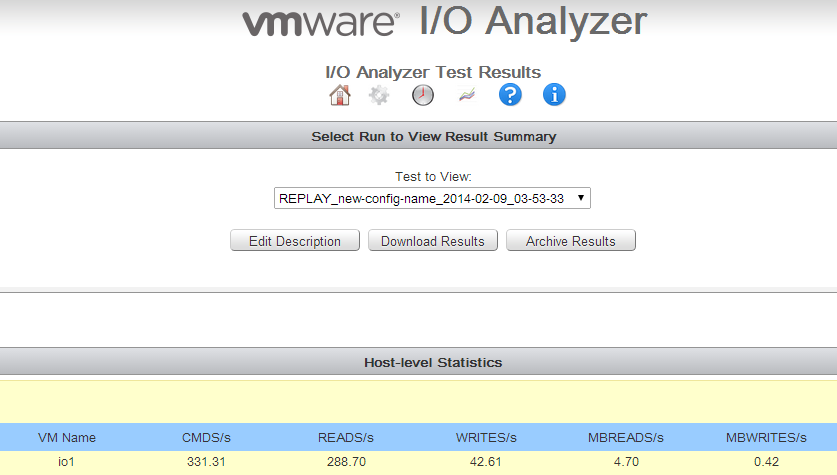Open the question mark help icon
The width and height of the screenshot is (837, 475).
click(x=510, y=95)
